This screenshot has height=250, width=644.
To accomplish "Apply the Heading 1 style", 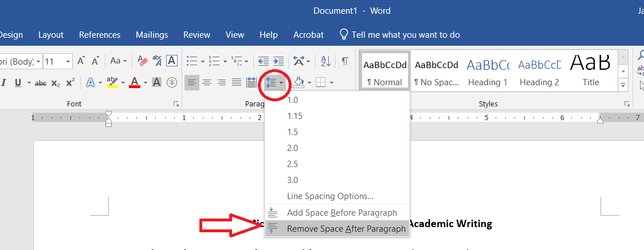I will point(488,70).
